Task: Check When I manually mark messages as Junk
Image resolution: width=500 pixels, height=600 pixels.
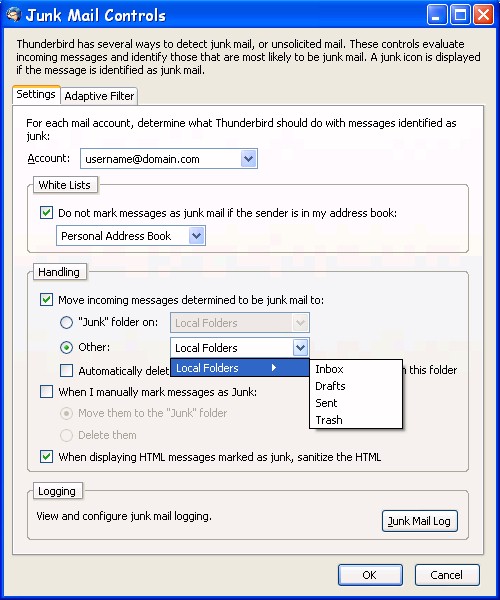Action: click(x=46, y=392)
